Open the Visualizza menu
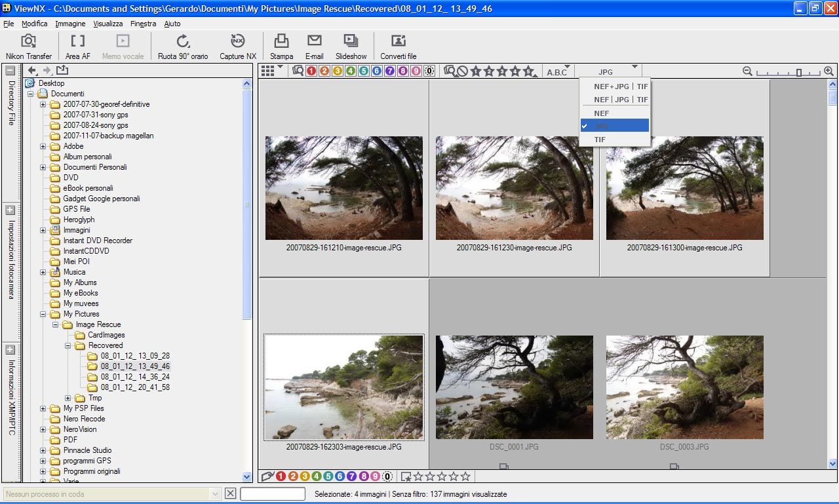Image resolution: width=839 pixels, height=504 pixels. (x=107, y=24)
